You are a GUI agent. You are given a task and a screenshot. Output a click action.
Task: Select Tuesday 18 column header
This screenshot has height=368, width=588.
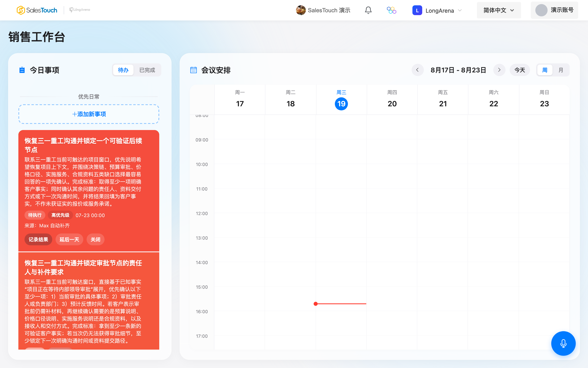tap(291, 100)
